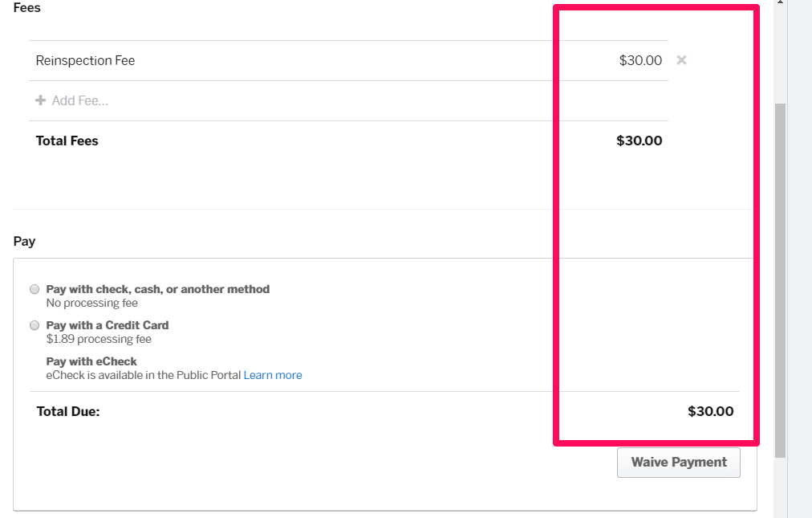The image size is (812, 518).
Task: Click the $30.00 Reinspection Fee amount
Action: point(639,59)
